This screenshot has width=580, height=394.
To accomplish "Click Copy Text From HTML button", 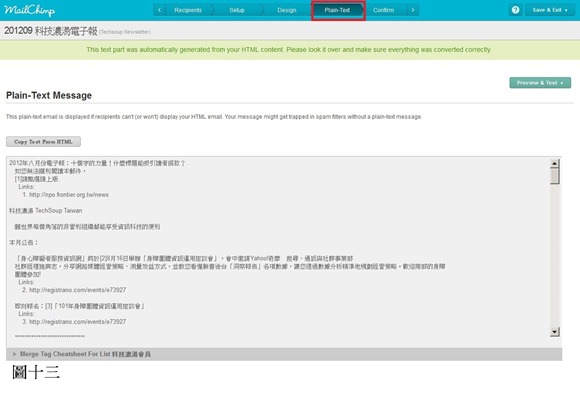I will pos(43,142).
